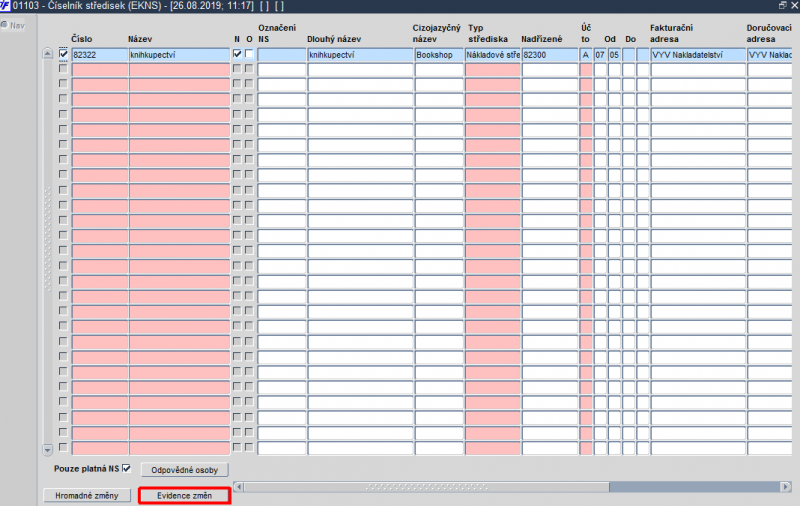Click the horizontal scrollbar thumb
This screenshot has height=506, width=800.
(426, 487)
